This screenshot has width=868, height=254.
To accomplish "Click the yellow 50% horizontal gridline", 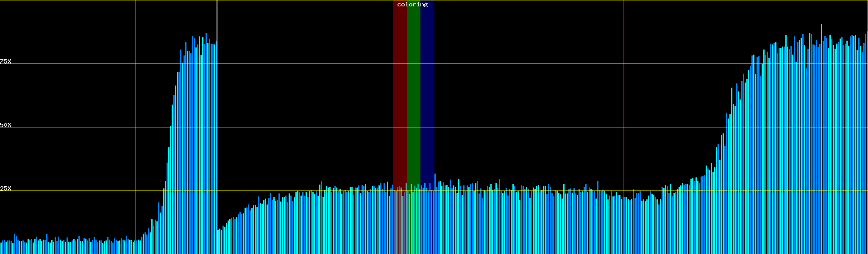I will click(509, 127).
